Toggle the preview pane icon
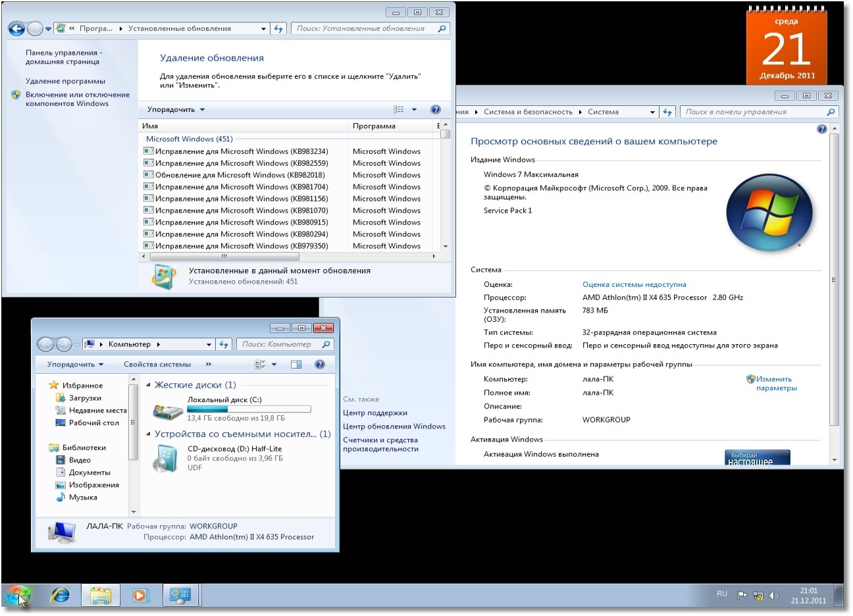Viewport: 853px width, 616px height. click(296, 364)
